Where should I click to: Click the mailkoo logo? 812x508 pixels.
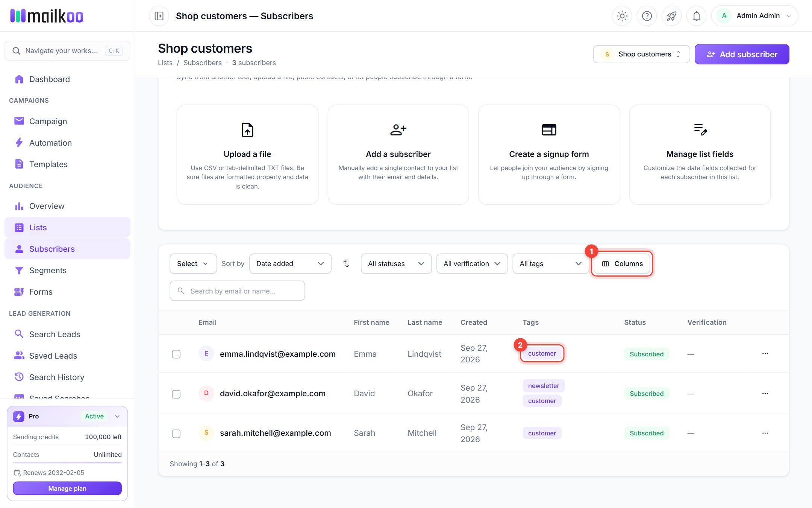[x=47, y=16]
